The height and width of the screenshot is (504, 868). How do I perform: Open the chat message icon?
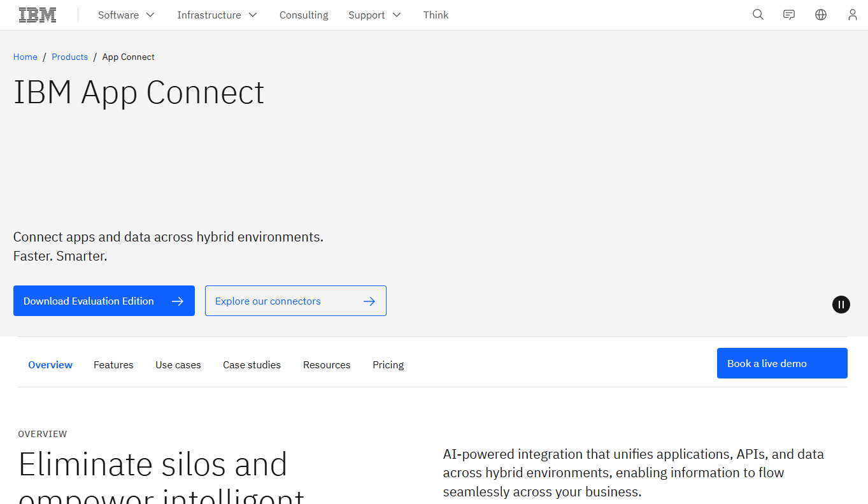(x=789, y=15)
